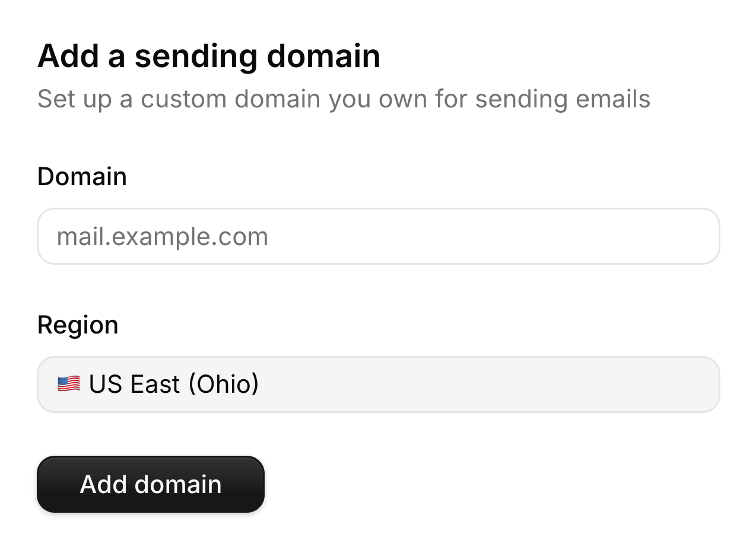The image size is (756, 559).
Task: Click the Domain field label
Action: coord(82,176)
